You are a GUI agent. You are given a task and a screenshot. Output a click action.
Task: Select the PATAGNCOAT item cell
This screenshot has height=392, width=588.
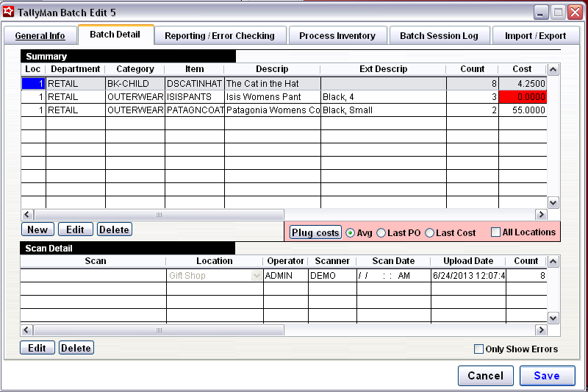[195, 110]
